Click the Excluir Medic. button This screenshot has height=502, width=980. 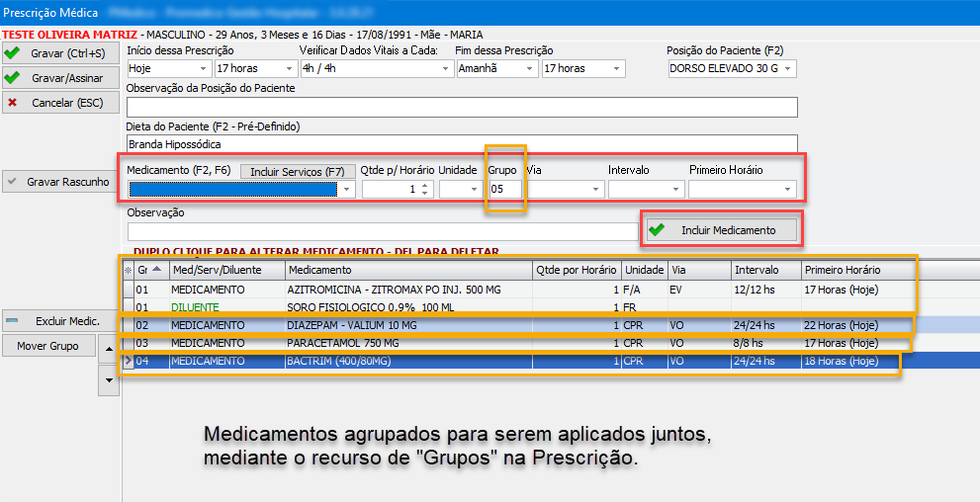pos(60,321)
